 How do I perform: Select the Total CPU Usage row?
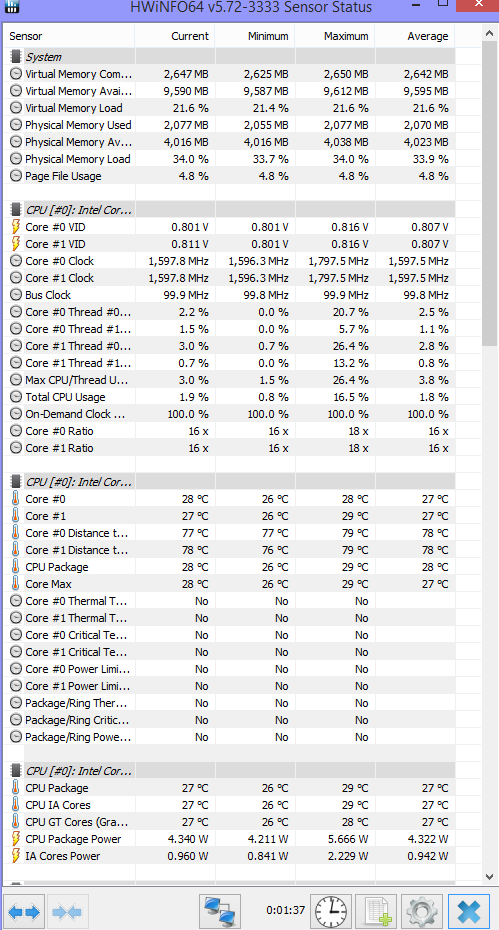tap(230, 397)
